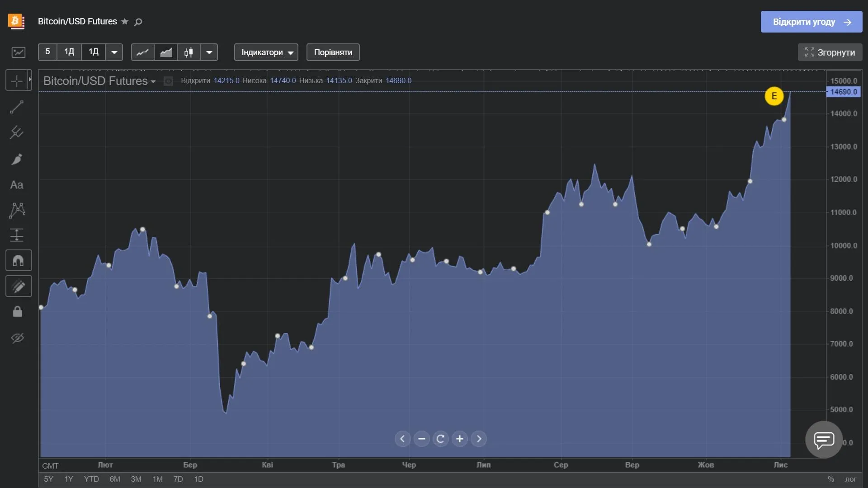Toggle lock all drawings
This screenshot has height=488, width=868.
(17, 312)
